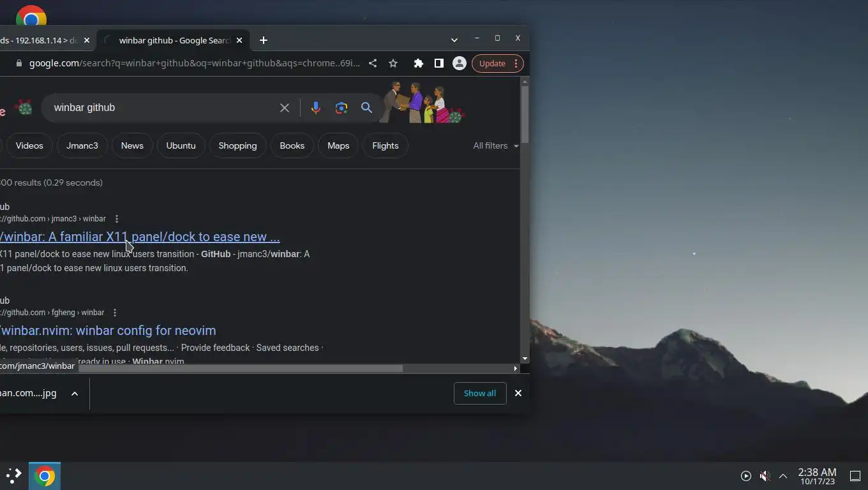Expand the All filters dropdown
Screen dimensions: 868x490
[496, 145]
